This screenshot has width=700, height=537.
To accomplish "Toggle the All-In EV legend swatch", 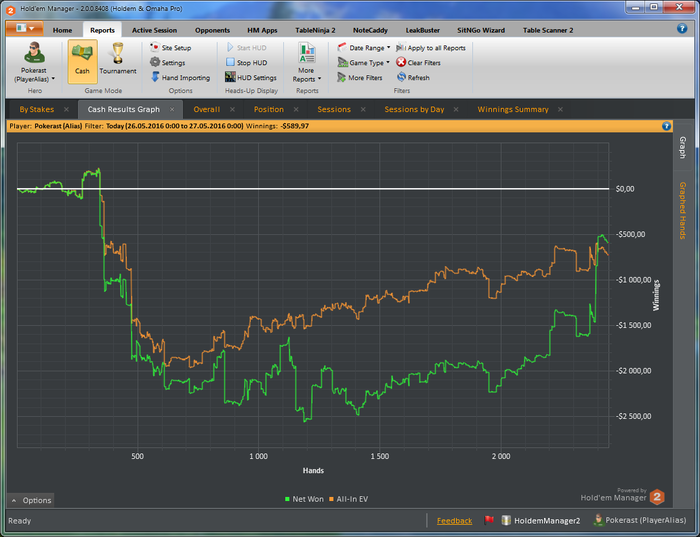I will pos(331,499).
